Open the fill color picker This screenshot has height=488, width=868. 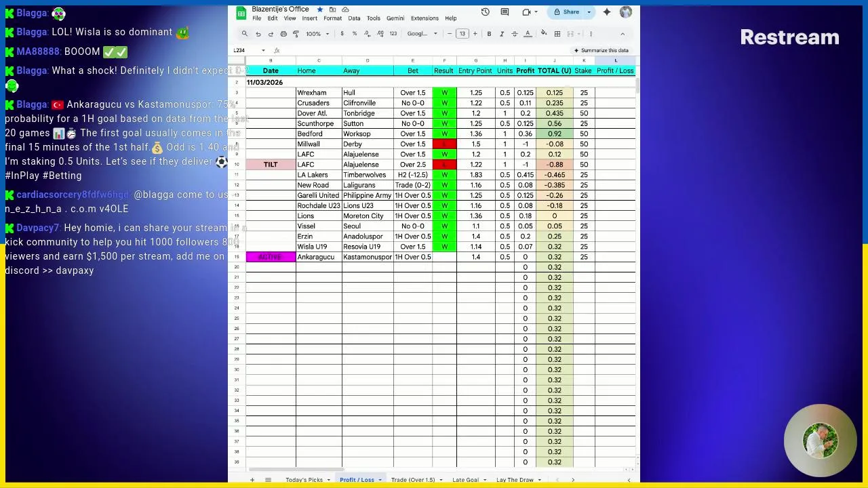[x=544, y=34]
